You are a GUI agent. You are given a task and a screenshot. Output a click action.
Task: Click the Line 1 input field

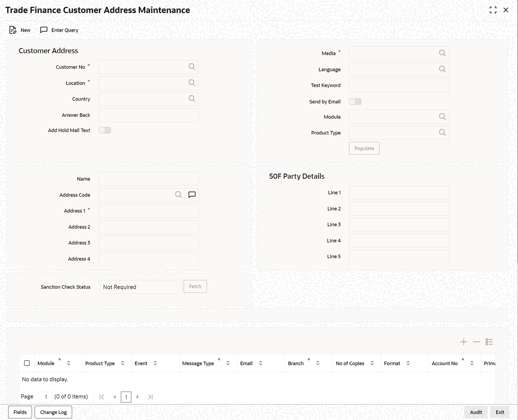(399, 193)
